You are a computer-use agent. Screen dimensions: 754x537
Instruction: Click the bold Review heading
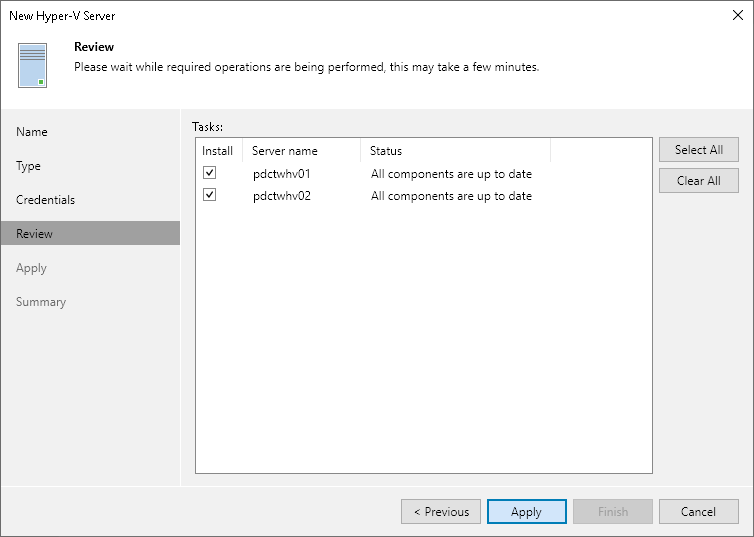(94, 47)
